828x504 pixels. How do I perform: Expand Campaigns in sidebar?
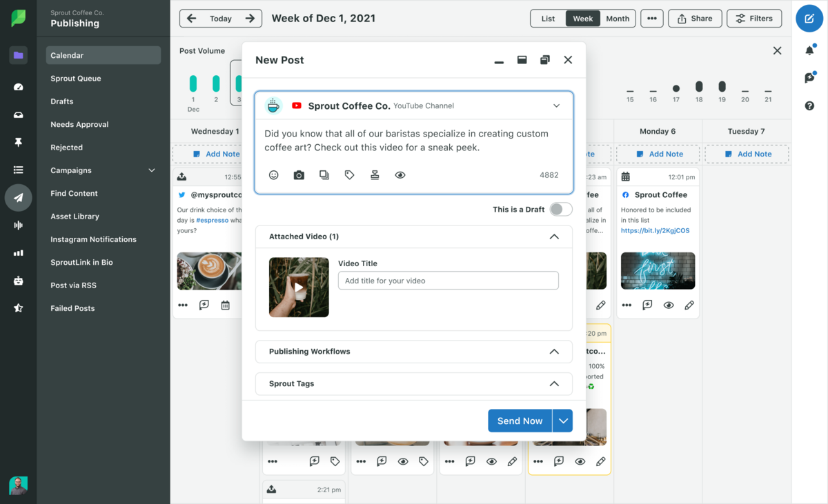[x=152, y=170]
